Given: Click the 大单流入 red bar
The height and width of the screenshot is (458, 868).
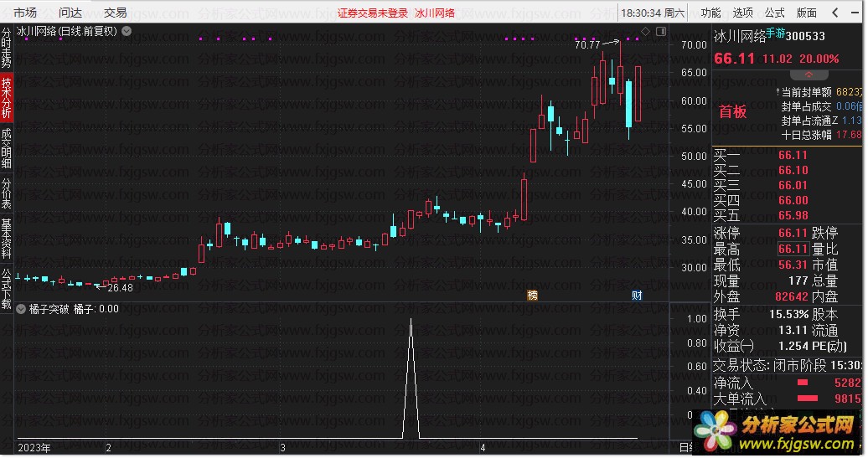Looking at the screenshot, I should (x=807, y=398).
